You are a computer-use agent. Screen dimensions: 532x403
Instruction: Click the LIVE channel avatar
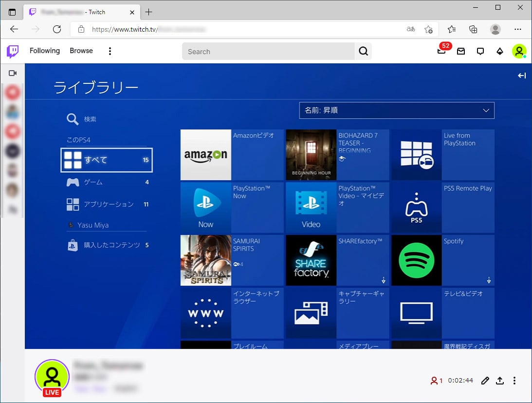52,377
